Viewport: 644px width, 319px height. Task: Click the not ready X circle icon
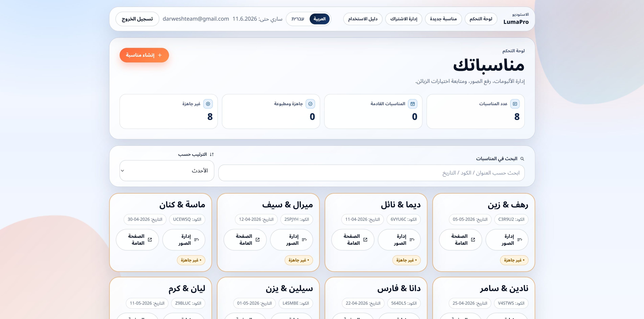[208, 104]
